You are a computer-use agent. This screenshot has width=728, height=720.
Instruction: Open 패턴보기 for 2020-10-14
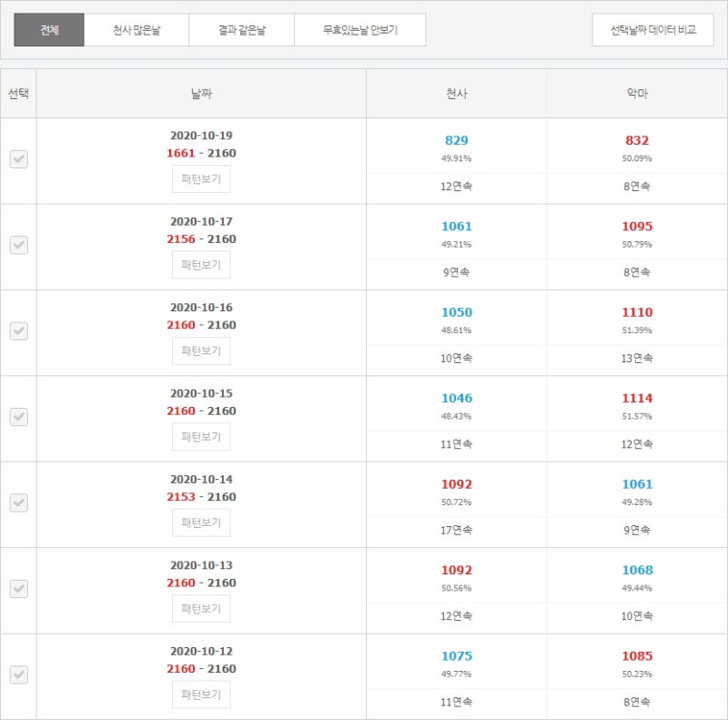[x=201, y=522]
